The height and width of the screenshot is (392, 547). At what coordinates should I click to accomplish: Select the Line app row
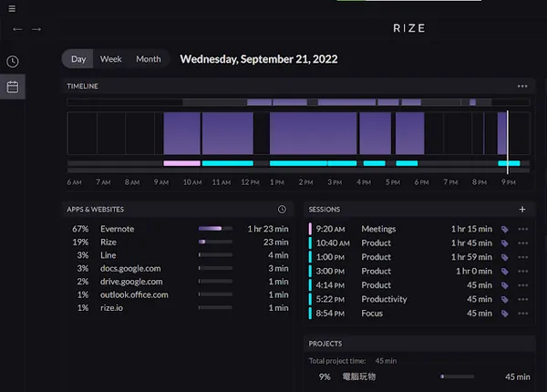click(x=180, y=255)
